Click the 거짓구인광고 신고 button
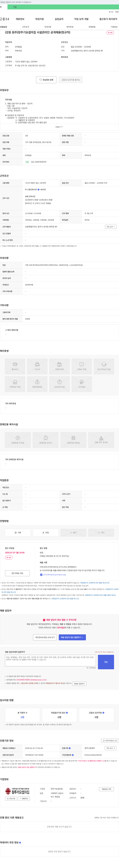The width and height of the screenshot is (119, 868). coord(110,741)
